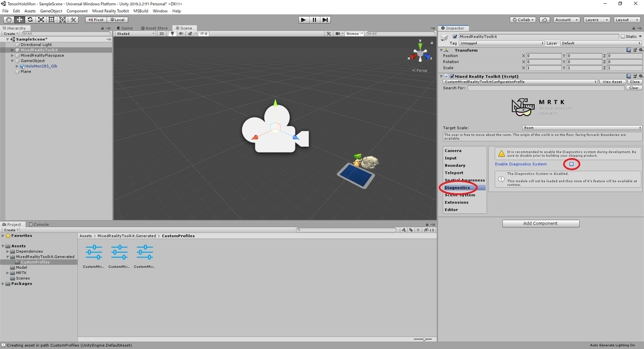Toggle MixedRealityToolkit active checkbox
This screenshot has width=644, height=349.
[x=455, y=37]
